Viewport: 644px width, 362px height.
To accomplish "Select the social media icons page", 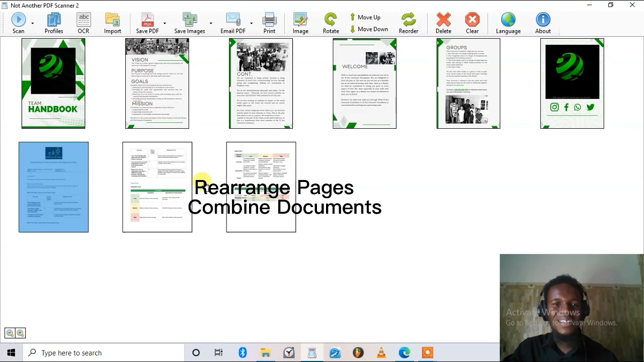I will pos(572,83).
